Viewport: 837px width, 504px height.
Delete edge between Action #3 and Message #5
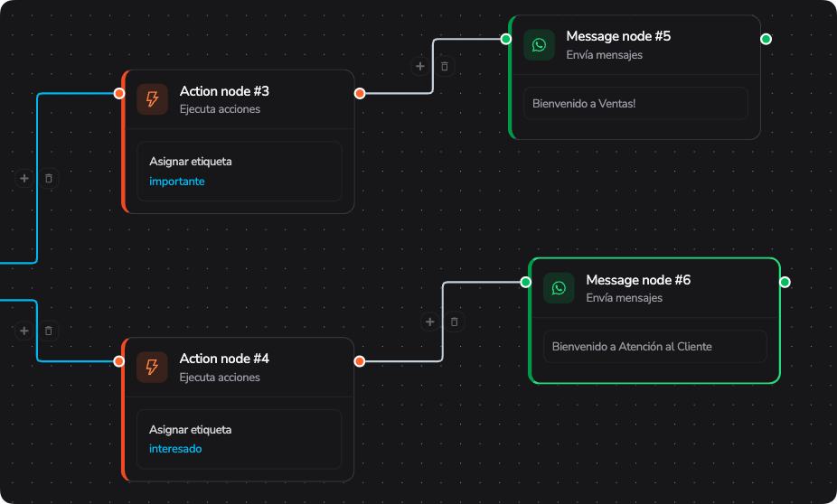(444, 66)
